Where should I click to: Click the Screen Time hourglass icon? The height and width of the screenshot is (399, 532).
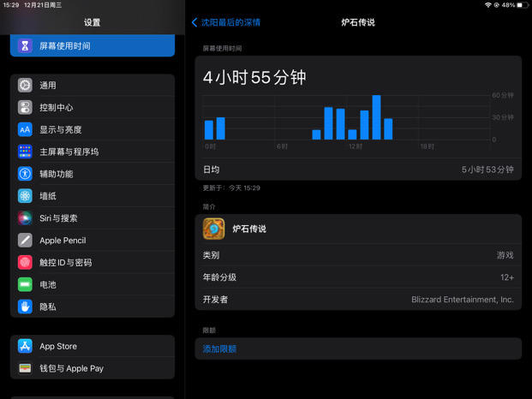[x=25, y=45]
